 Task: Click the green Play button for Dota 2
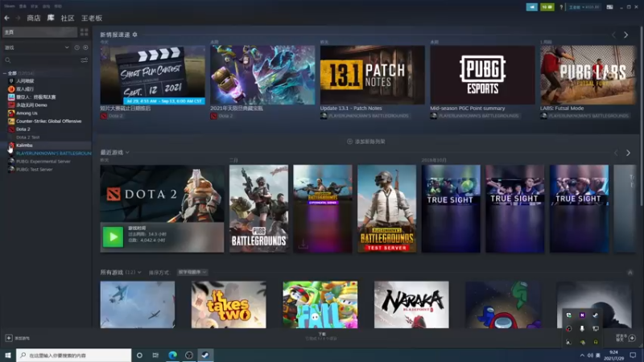(113, 237)
